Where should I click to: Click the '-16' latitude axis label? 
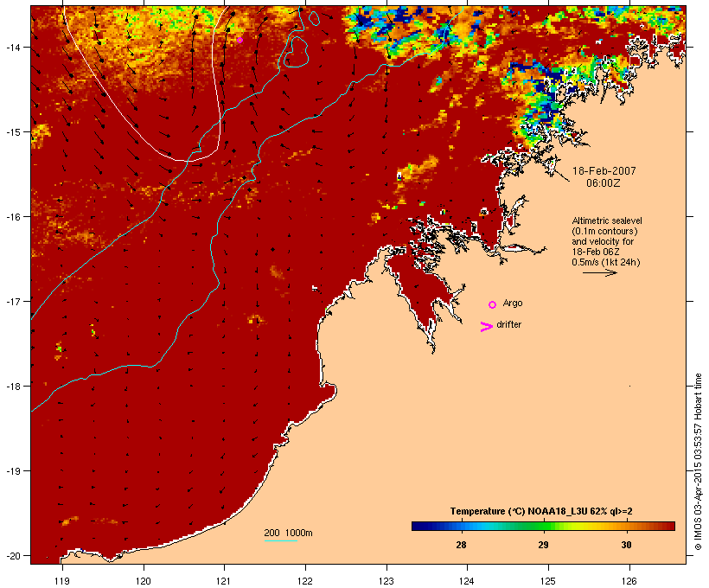12,217
